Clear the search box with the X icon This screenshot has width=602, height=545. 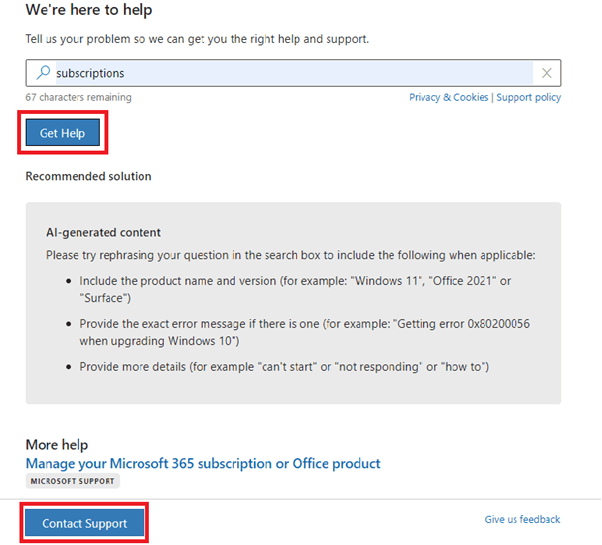546,73
